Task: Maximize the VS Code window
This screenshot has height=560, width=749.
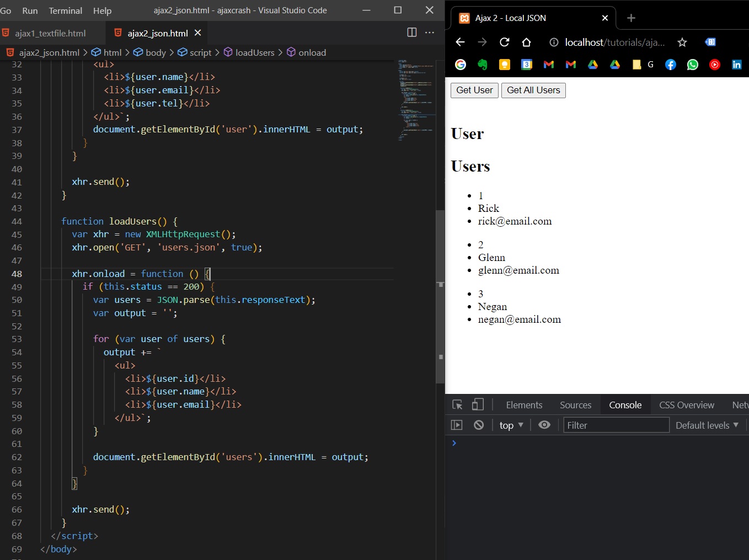Action: coord(398,10)
